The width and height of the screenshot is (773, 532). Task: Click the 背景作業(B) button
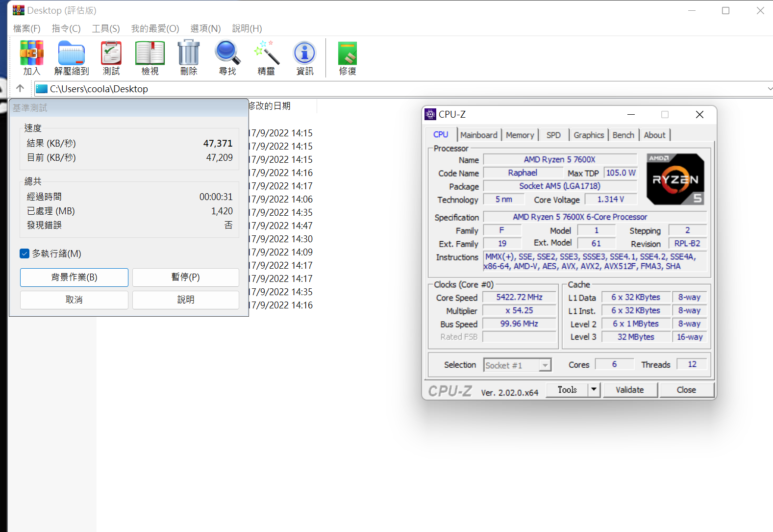pyautogui.click(x=74, y=277)
